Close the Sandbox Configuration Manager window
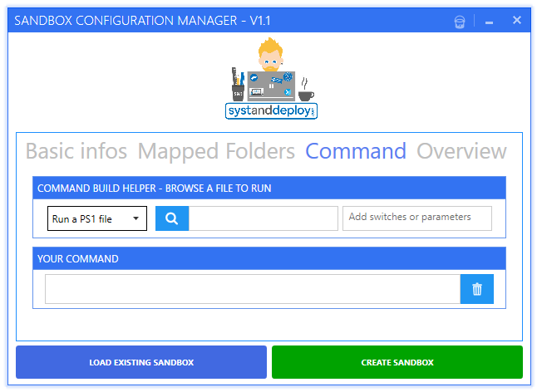The width and height of the screenshot is (537, 392). (517, 20)
